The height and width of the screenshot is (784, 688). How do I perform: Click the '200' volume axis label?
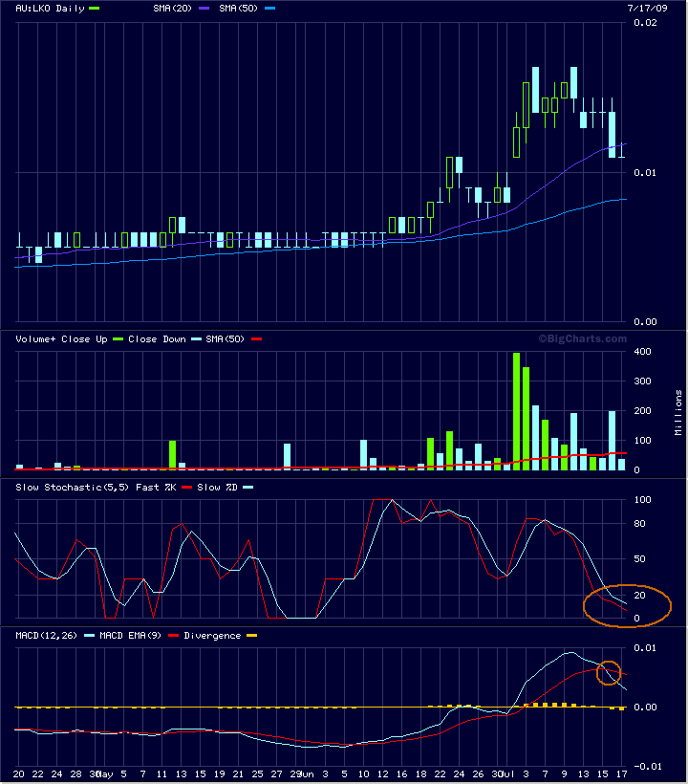[642, 410]
